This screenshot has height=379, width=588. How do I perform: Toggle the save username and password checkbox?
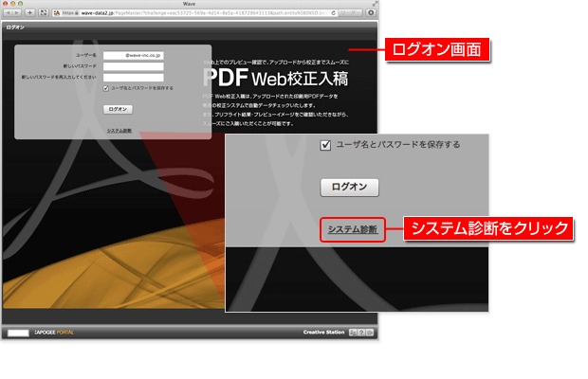pyautogui.click(x=107, y=88)
